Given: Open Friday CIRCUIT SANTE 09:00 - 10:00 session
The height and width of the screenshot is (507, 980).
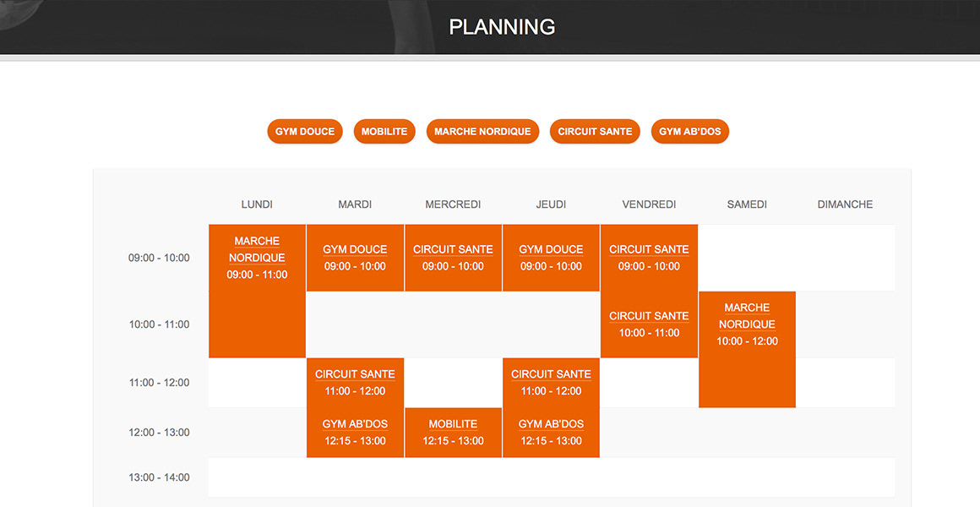Looking at the screenshot, I should pyautogui.click(x=649, y=258).
